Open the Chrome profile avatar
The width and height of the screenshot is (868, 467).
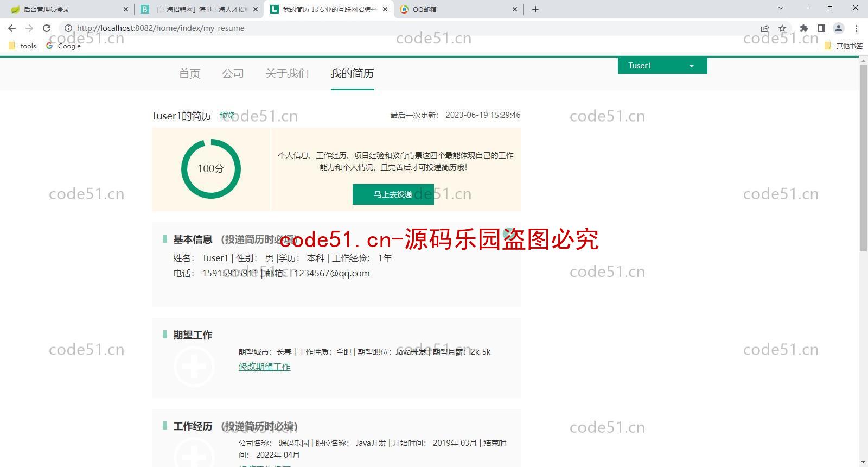[839, 28]
